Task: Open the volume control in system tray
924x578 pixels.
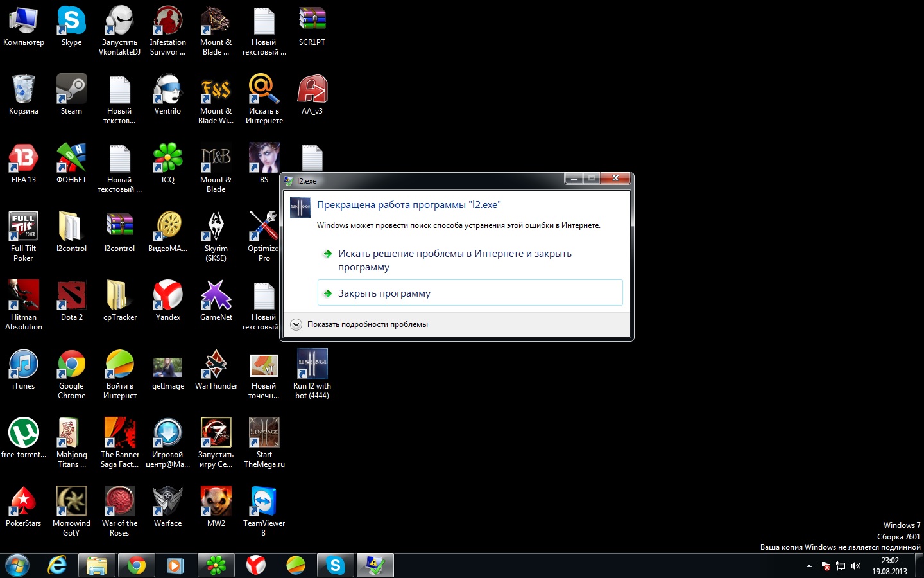Action: [856, 566]
